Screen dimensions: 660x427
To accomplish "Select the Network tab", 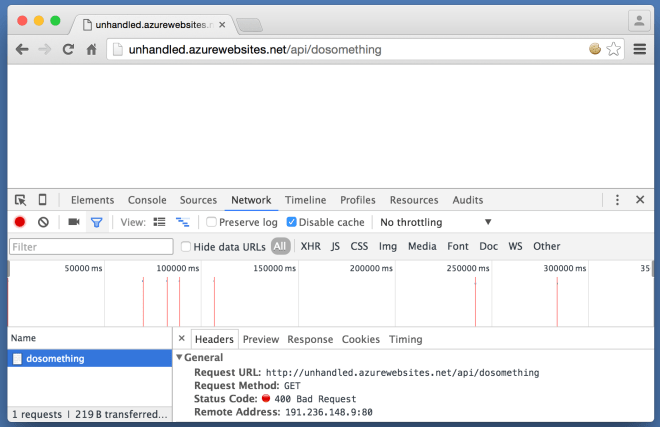I will (251, 200).
